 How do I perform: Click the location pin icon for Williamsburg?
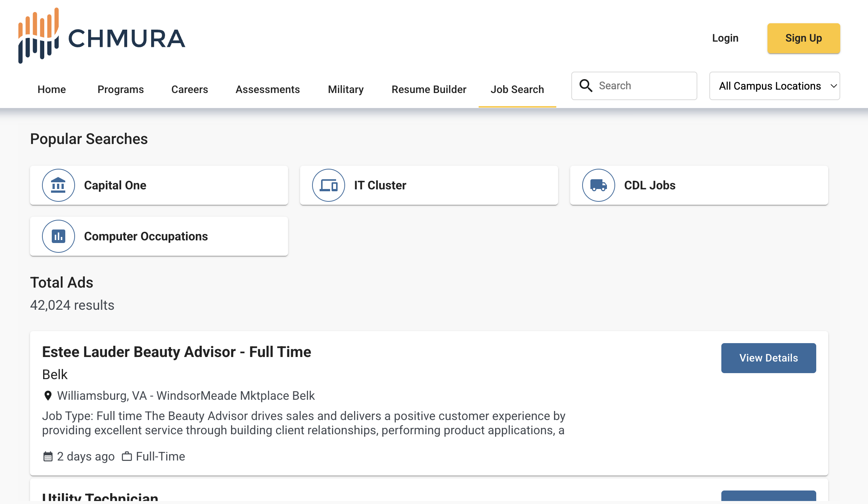pyautogui.click(x=48, y=396)
